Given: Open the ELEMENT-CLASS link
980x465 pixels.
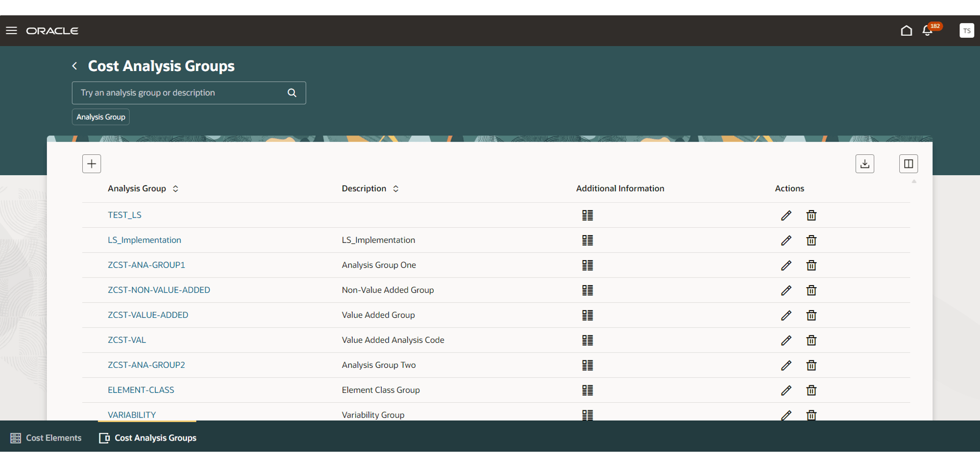Looking at the screenshot, I should point(141,390).
